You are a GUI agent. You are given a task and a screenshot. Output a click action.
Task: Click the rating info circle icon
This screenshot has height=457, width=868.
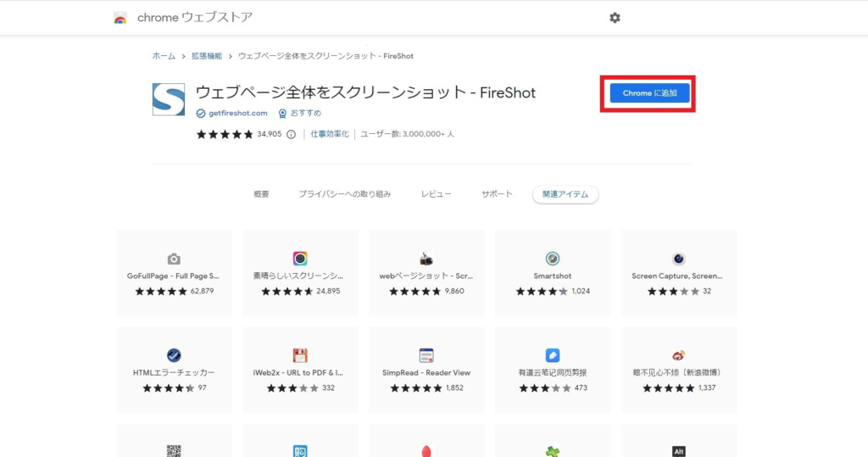pyautogui.click(x=292, y=134)
